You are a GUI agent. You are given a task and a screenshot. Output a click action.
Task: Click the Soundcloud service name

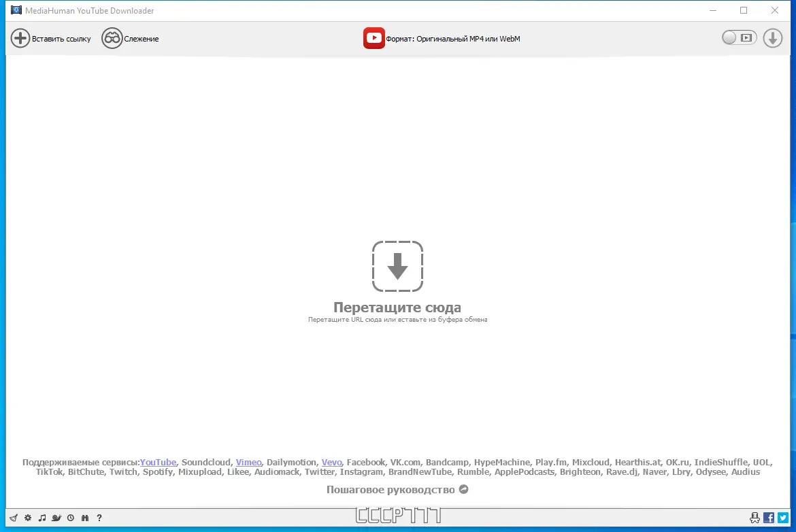206,463
